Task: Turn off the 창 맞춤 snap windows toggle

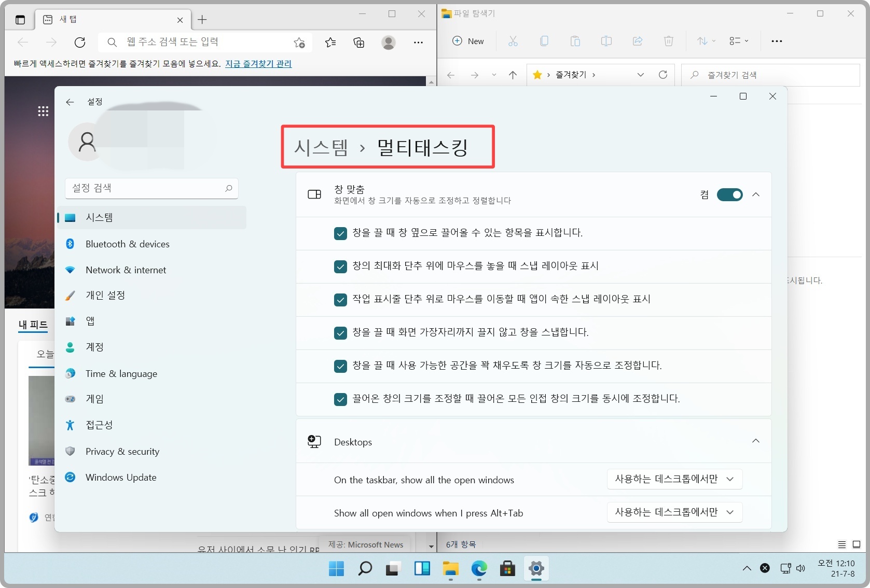Action: 730,194
